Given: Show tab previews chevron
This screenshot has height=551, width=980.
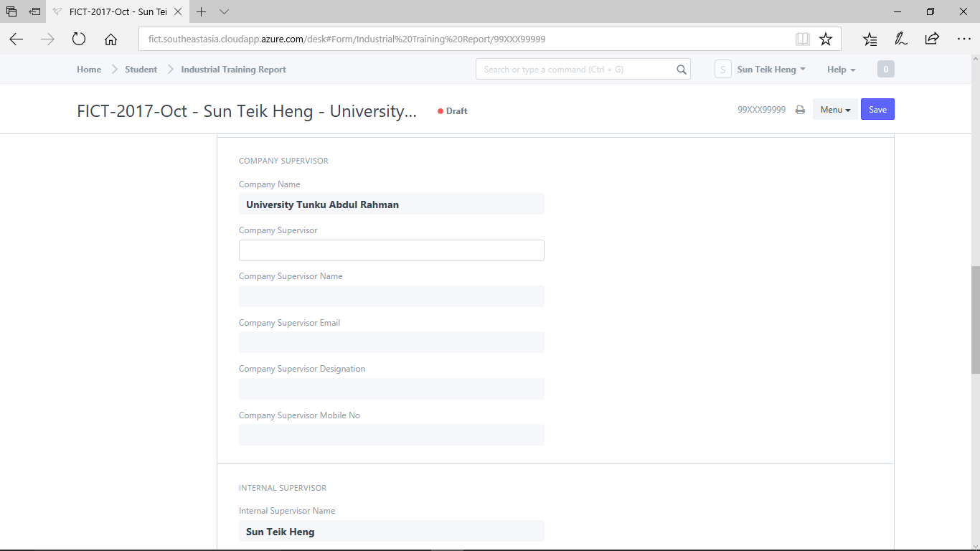Looking at the screenshot, I should [225, 11].
